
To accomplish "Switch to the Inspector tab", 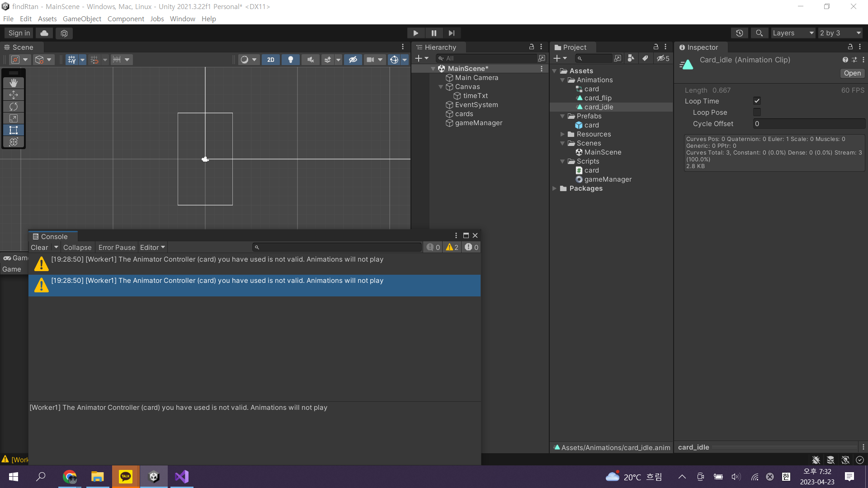I will pos(702,47).
